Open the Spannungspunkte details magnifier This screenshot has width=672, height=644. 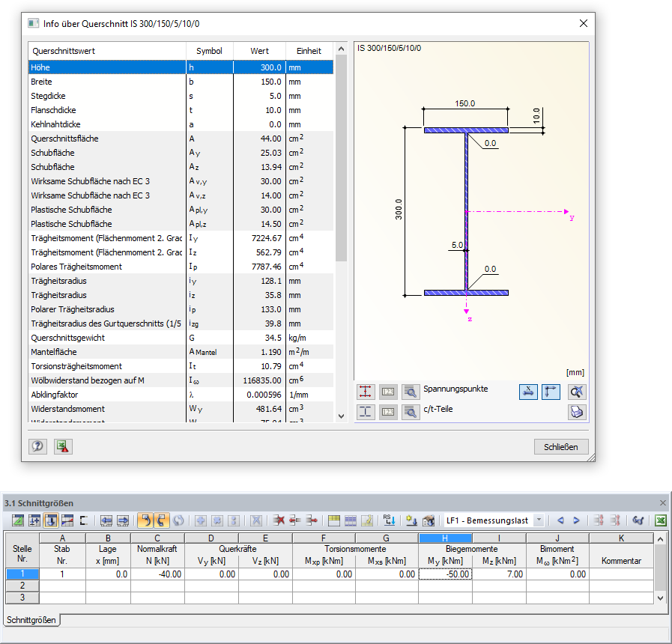410,392
